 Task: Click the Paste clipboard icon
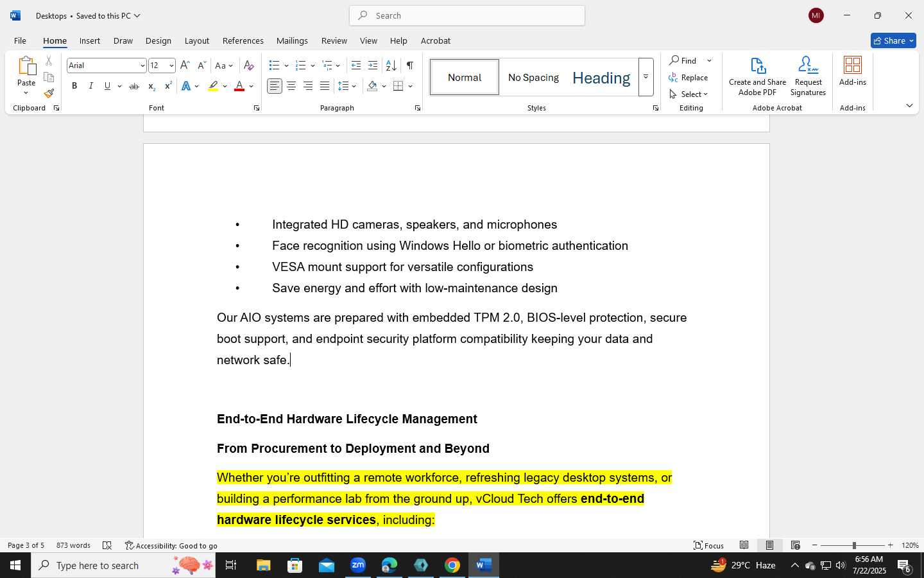pyautogui.click(x=26, y=66)
